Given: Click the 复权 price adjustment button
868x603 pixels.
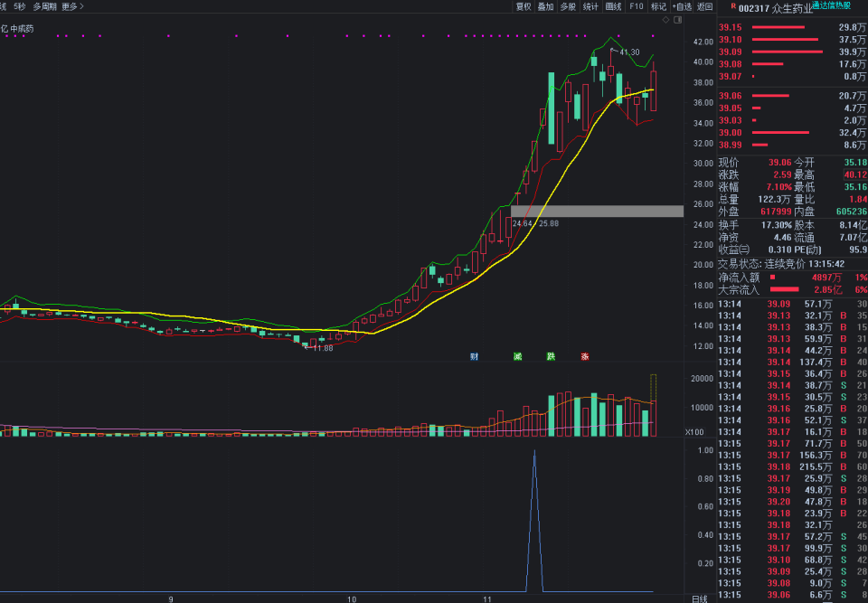Looking at the screenshot, I should click(x=524, y=6).
